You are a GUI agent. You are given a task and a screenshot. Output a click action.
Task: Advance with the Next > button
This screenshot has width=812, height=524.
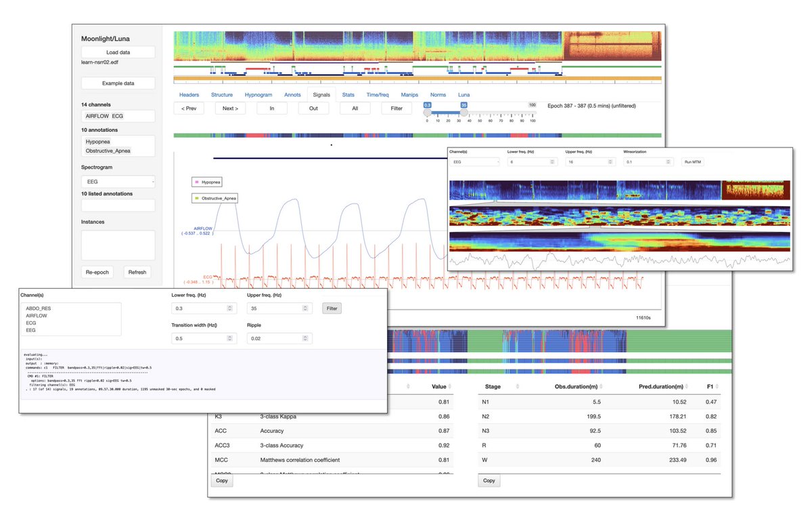(x=231, y=108)
